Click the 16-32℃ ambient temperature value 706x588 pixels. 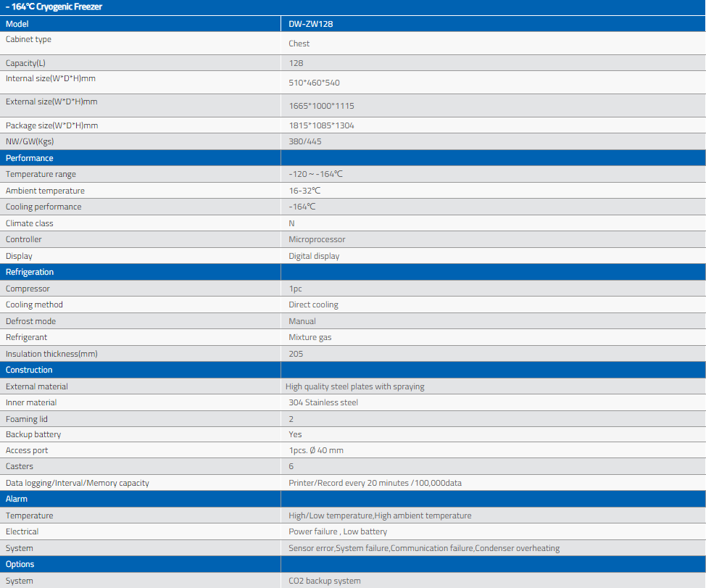(x=304, y=191)
